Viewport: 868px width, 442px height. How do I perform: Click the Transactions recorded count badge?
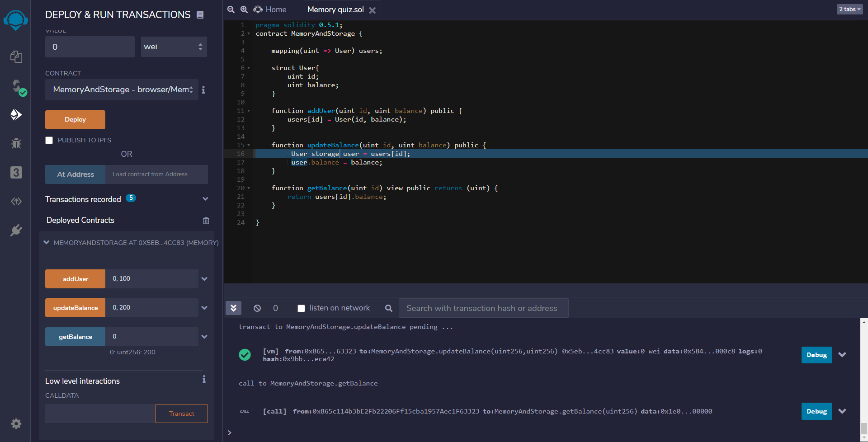pyautogui.click(x=131, y=198)
